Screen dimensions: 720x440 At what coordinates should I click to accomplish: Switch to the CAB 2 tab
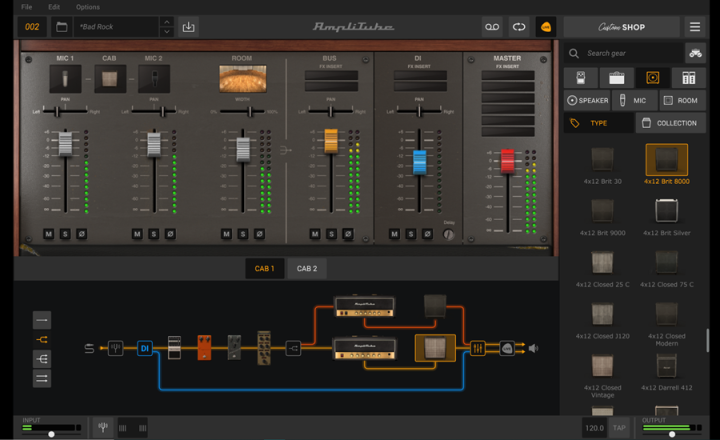point(307,269)
